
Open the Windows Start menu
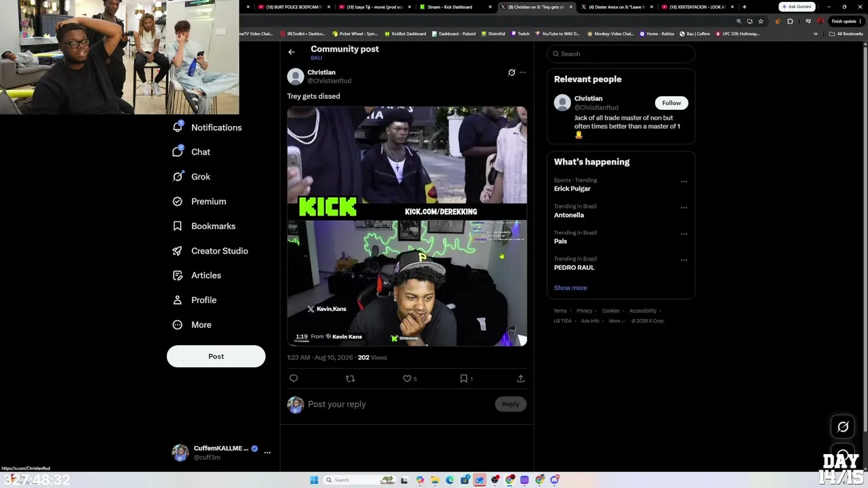[x=314, y=480]
